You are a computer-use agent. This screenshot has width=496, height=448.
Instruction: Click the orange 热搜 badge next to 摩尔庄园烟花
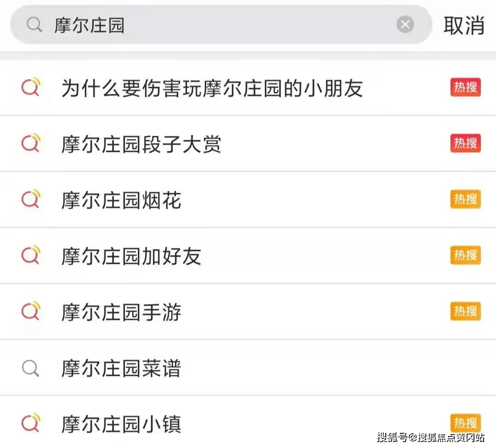pyautogui.click(x=465, y=199)
